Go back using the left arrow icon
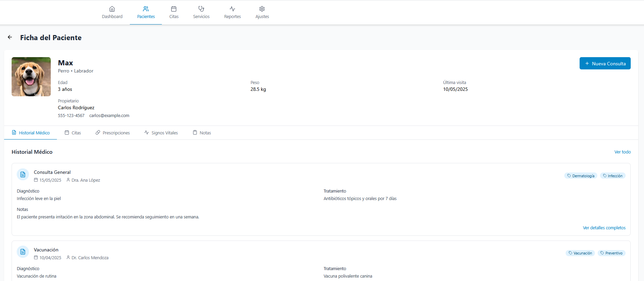Viewport: 644px width, 281px height. (x=10, y=37)
